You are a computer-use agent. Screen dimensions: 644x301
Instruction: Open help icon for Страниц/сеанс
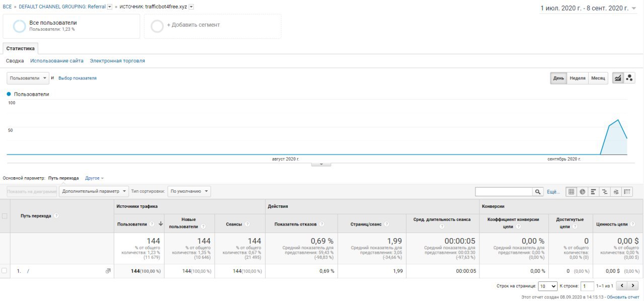387,224
